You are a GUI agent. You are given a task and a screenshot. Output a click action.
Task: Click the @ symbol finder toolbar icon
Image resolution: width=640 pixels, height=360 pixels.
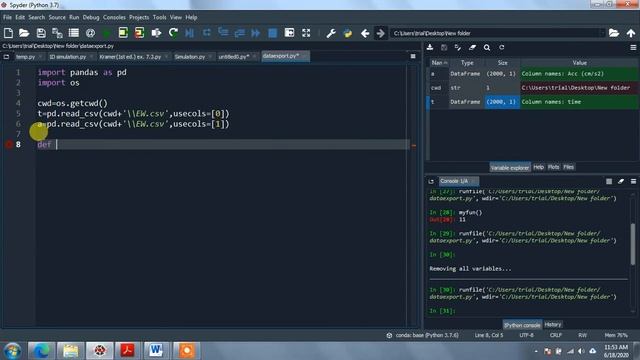tap(90, 33)
